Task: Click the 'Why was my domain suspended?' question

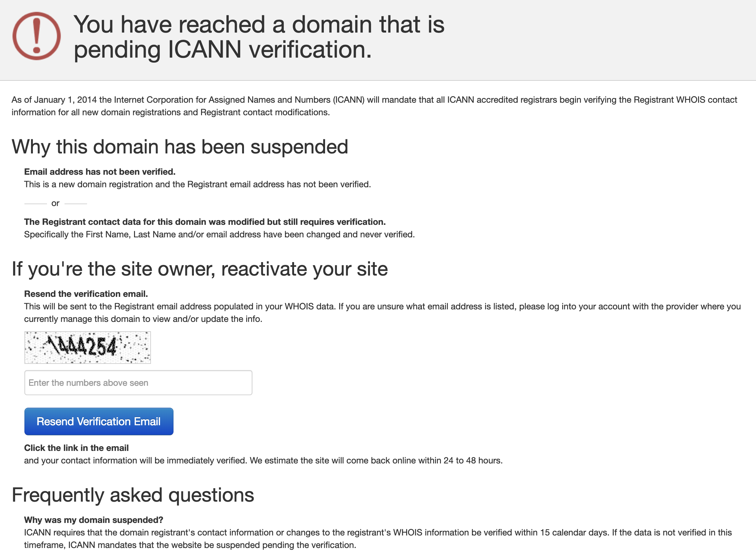Action: (93, 520)
